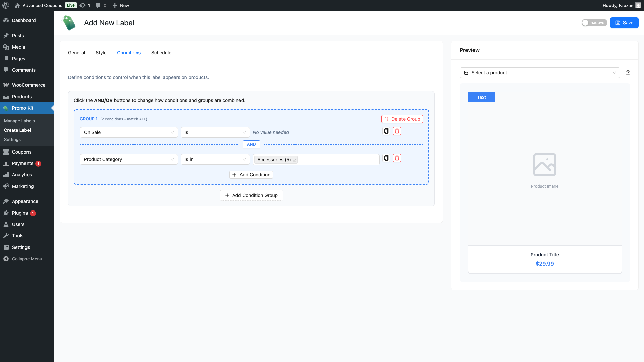This screenshot has width=644, height=362.
Task: Open the Is in operator dropdown
Action: coord(215,159)
